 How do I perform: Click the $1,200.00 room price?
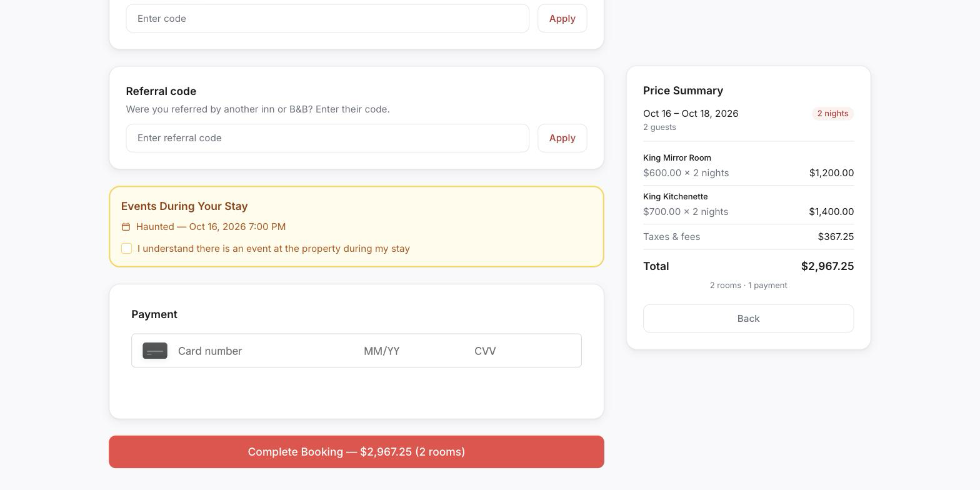[831, 173]
